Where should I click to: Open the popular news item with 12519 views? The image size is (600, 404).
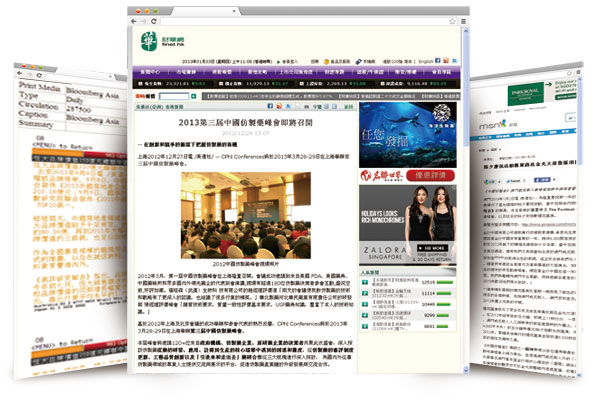(x=408, y=282)
